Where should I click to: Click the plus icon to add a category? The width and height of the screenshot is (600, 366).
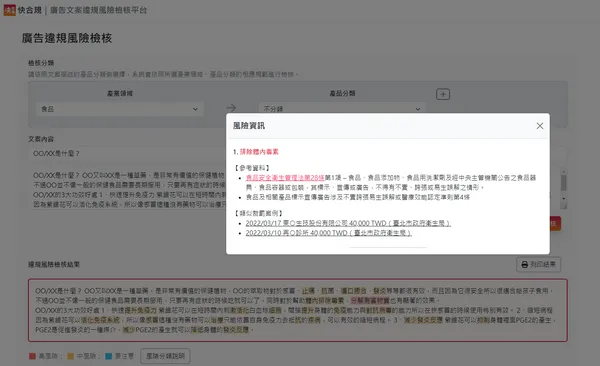click(443, 94)
